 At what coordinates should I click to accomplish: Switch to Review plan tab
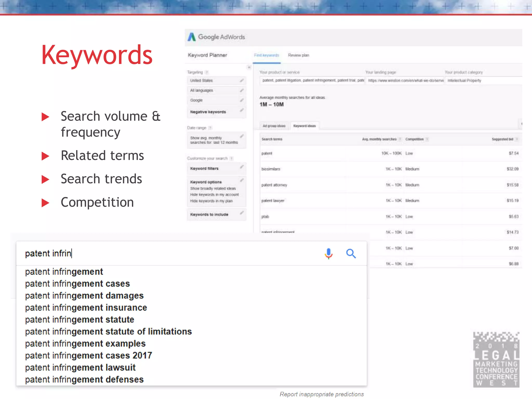coord(298,55)
